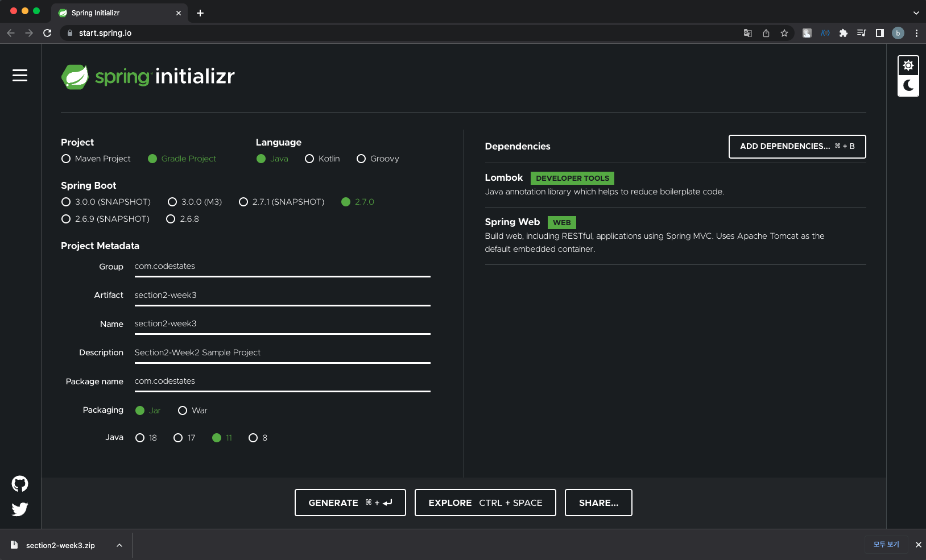Viewport: 926px width, 560px height.
Task: Select Spring Boot 2.6.8
Action: 182,219
